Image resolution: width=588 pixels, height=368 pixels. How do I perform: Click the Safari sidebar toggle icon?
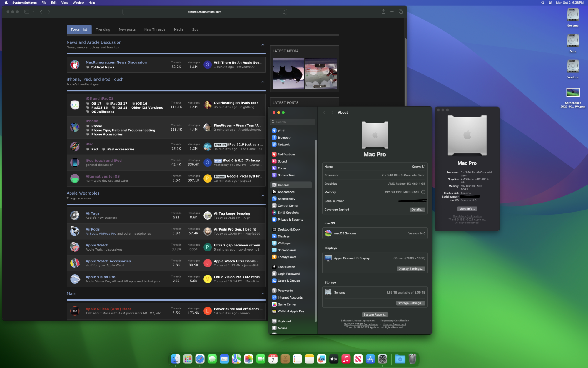tap(27, 12)
